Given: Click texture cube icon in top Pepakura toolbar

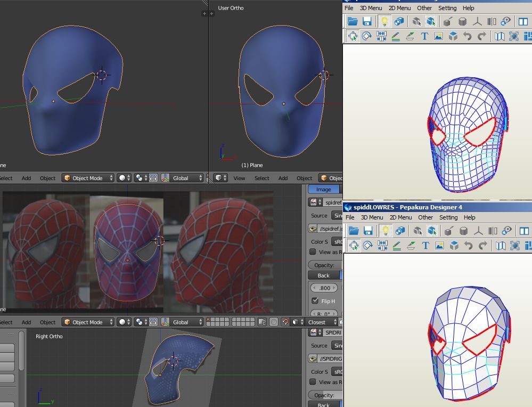Looking at the screenshot, I should [x=399, y=21].
